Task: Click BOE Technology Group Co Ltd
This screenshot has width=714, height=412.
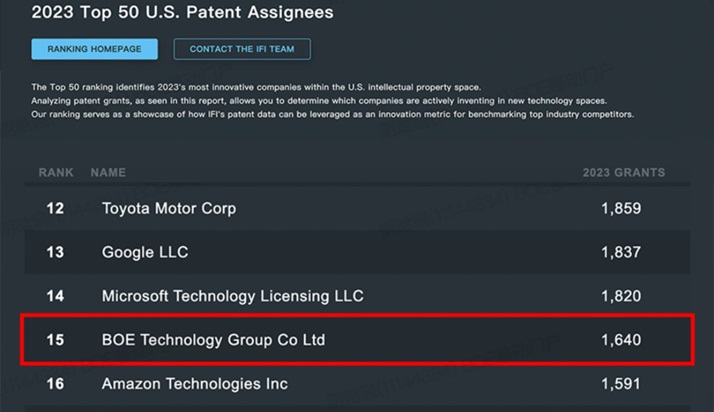Action: pos(214,340)
